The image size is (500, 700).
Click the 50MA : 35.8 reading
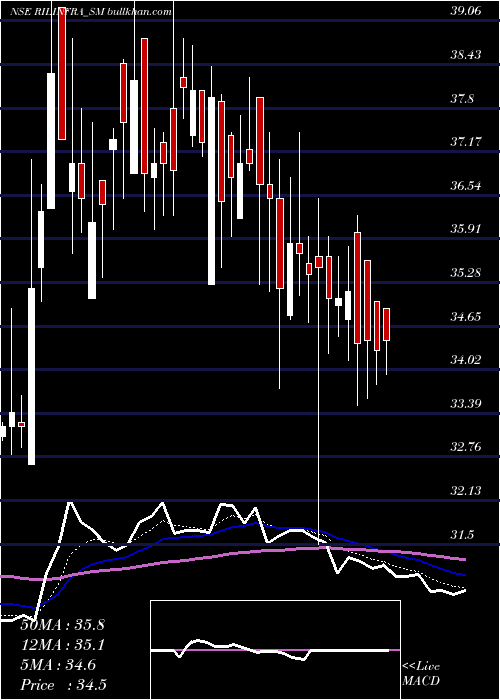coord(62,625)
